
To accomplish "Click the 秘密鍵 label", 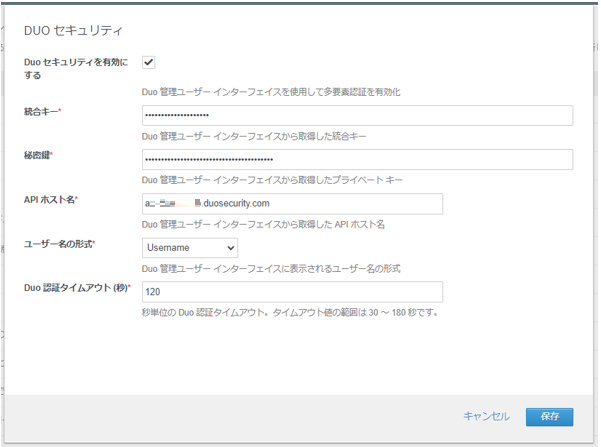I will pyautogui.click(x=38, y=155).
